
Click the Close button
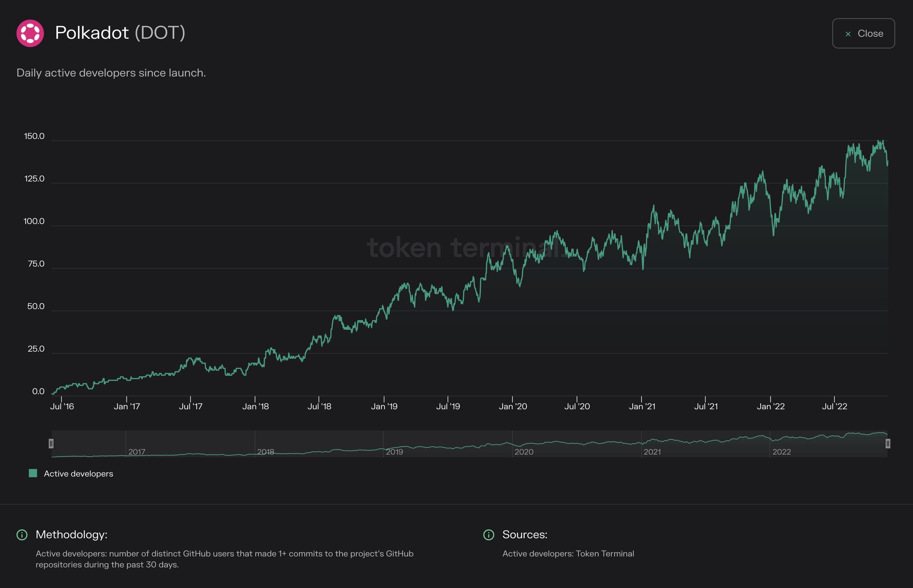tap(863, 33)
